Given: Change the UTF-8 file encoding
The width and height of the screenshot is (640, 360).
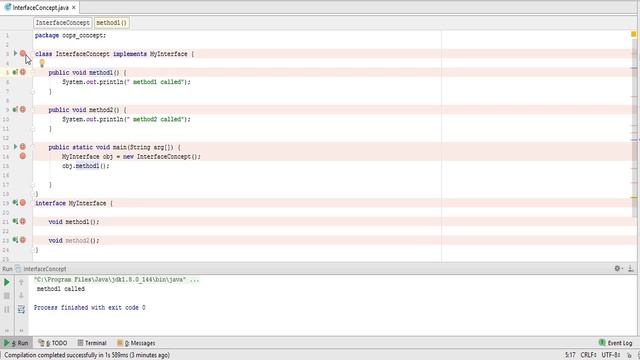Looking at the screenshot, I should pos(611,355).
